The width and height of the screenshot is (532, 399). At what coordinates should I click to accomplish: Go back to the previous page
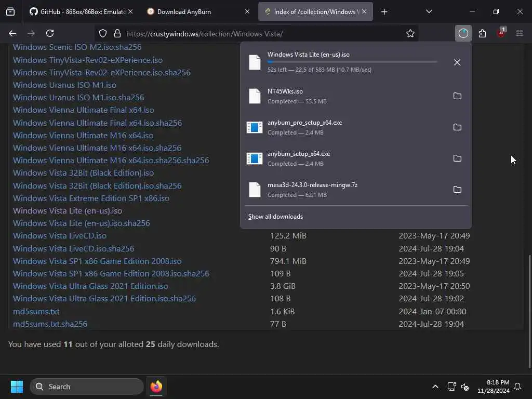pyautogui.click(x=12, y=33)
